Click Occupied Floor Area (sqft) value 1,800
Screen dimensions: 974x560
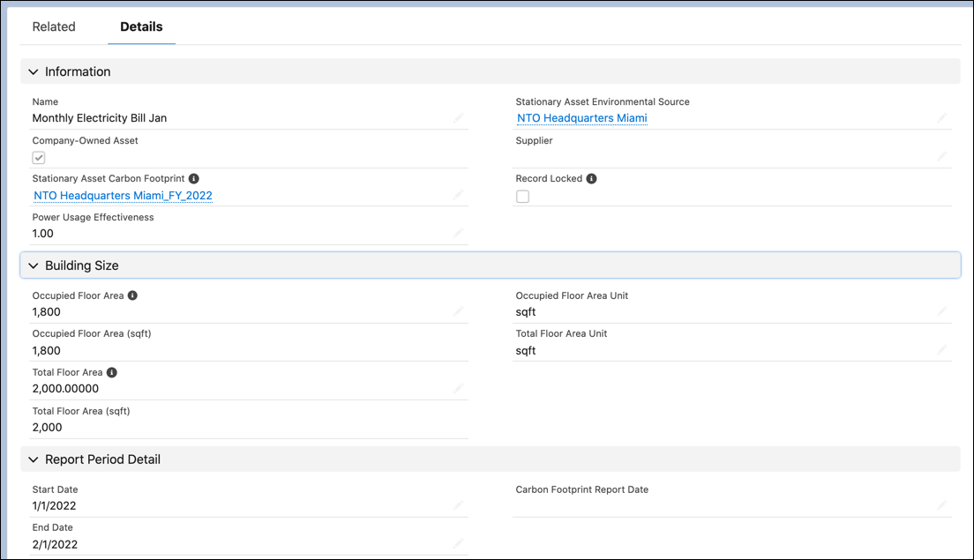47,350
